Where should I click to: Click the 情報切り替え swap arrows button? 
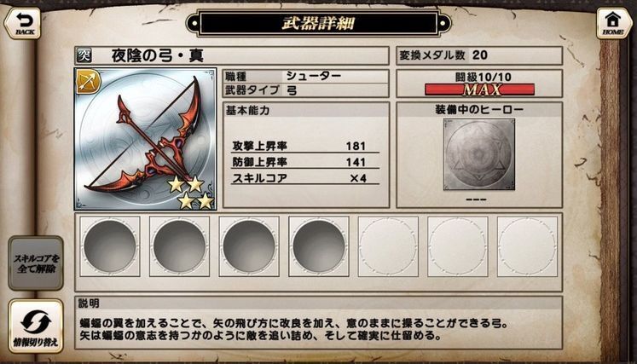point(36,326)
